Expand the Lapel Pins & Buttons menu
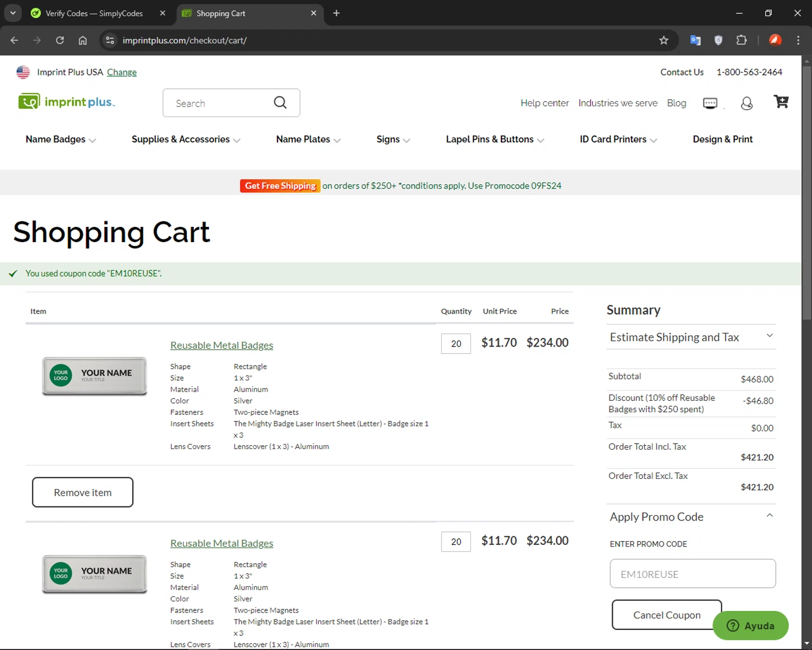This screenshot has height=650, width=812. tap(495, 139)
